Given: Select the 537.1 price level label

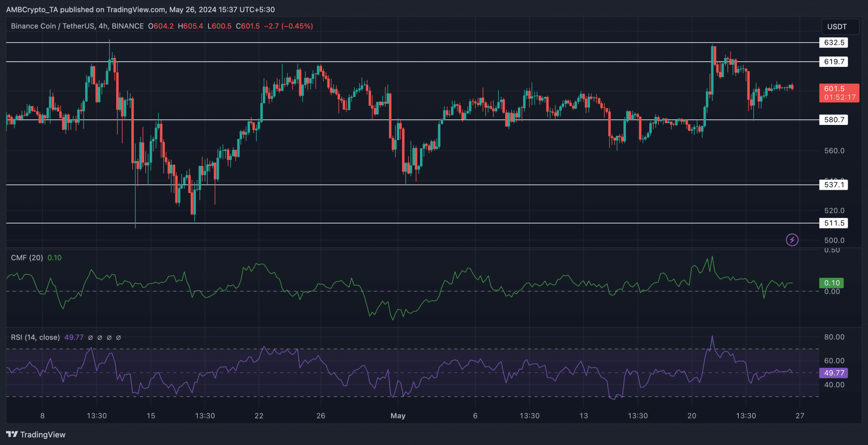Looking at the screenshot, I should tap(833, 185).
